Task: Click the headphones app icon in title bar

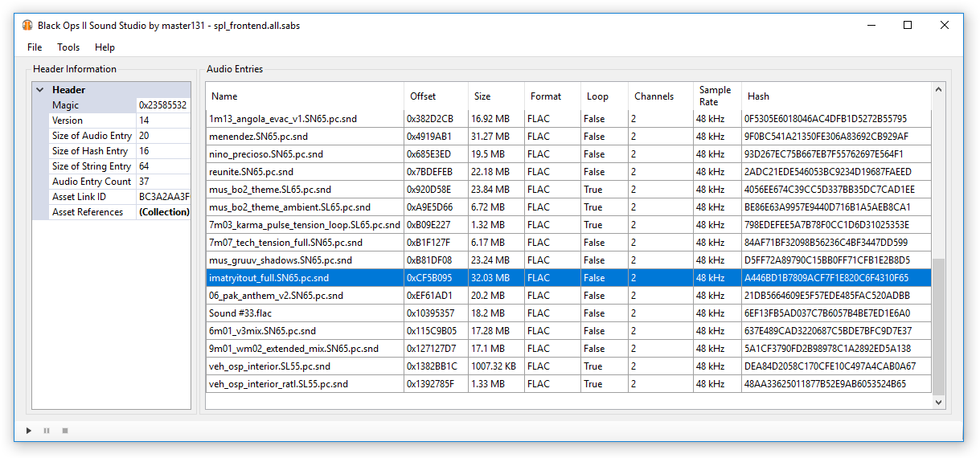Action: (x=27, y=25)
